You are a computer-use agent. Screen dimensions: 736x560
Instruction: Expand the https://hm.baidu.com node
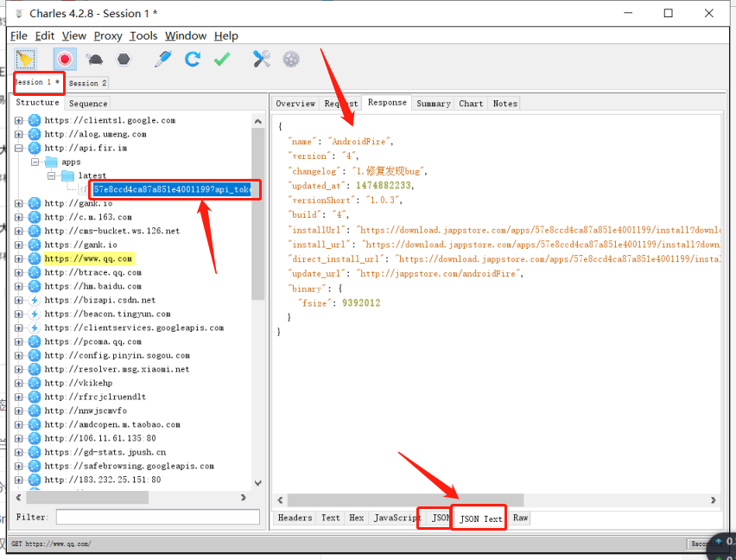pos(18,286)
